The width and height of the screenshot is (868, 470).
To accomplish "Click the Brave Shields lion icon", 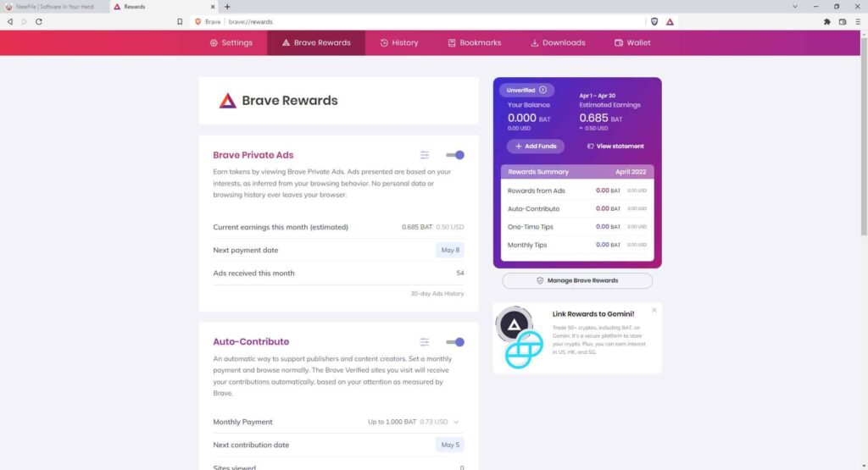I will tap(654, 21).
